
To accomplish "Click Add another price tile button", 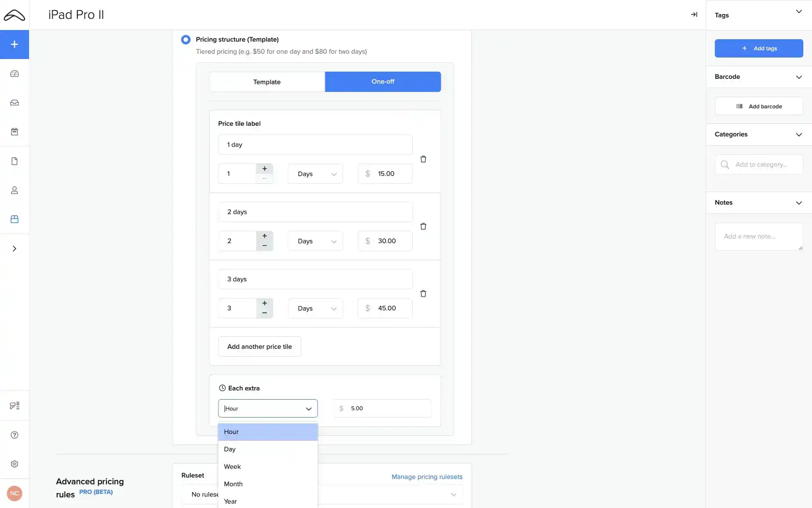I will click(x=260, y=346).
